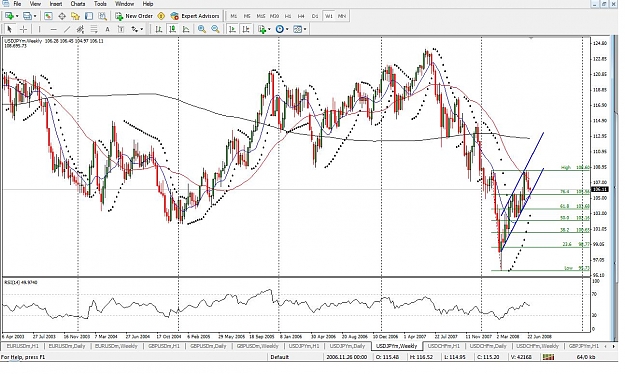Screen dimensions: 625x374
Task: Click the New Chart toolbar icon
Action: (9, 16)
